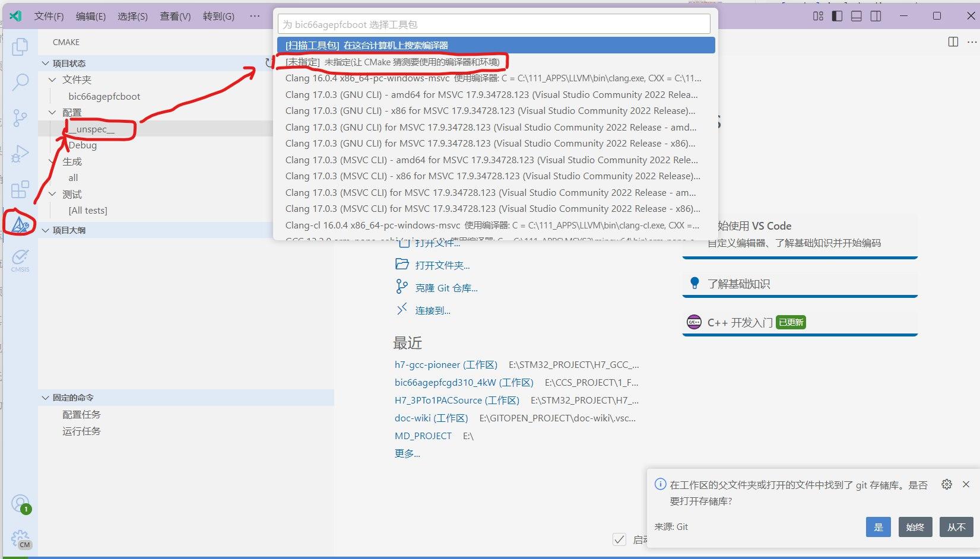Open the Extensions view icon

click(20, 189)
